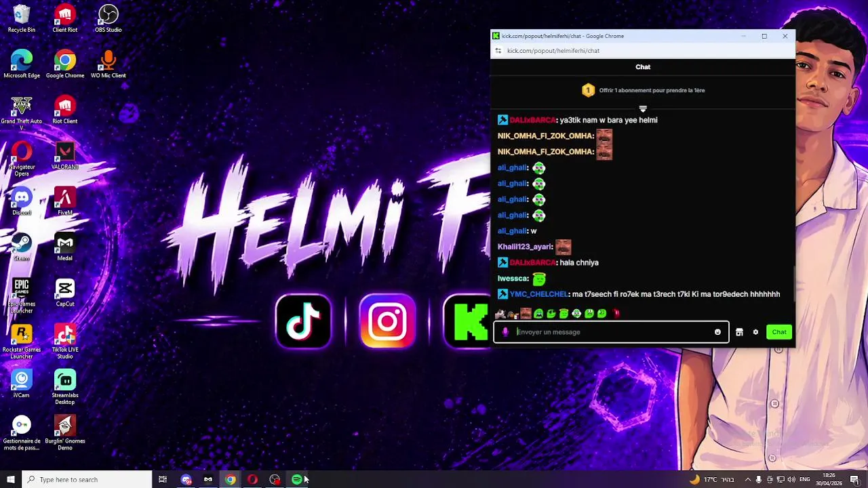Focus the 'Envoyer un message' input field
Image resolution: width=868 pixels, height=488 pixels.
pos(611,332)
